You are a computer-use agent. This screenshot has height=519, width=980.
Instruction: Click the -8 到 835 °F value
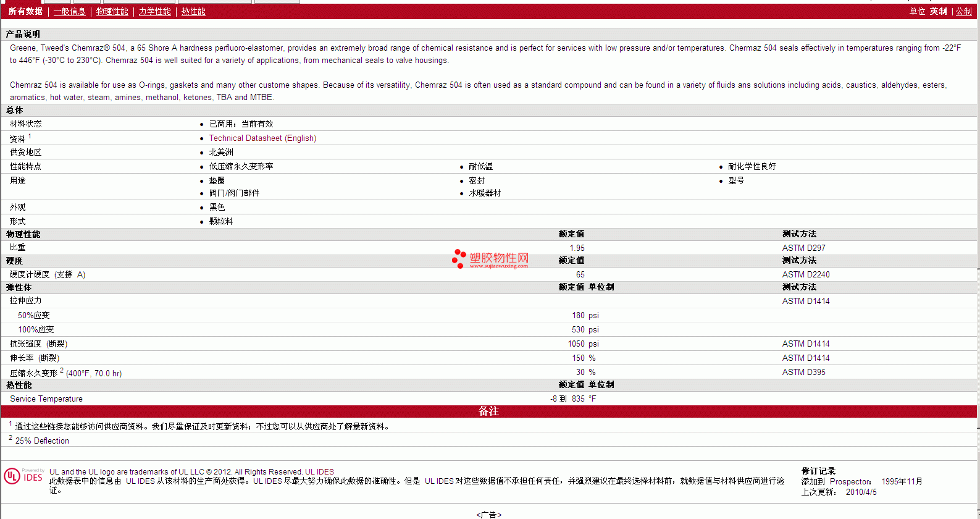click(573, 399)
